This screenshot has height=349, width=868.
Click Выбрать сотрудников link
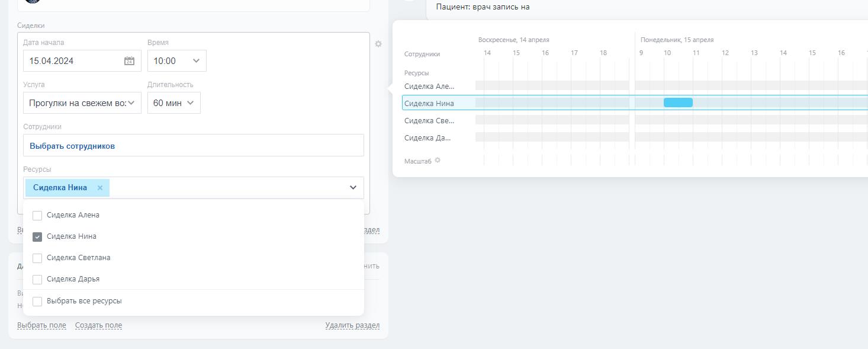72,146
